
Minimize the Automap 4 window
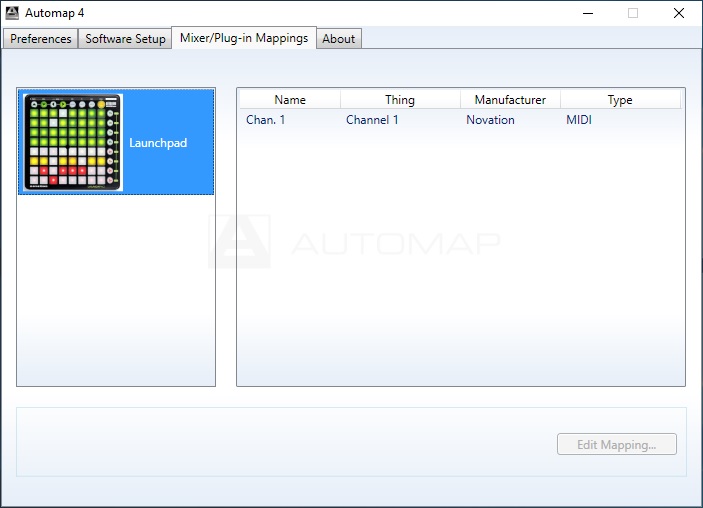point(588,13)
